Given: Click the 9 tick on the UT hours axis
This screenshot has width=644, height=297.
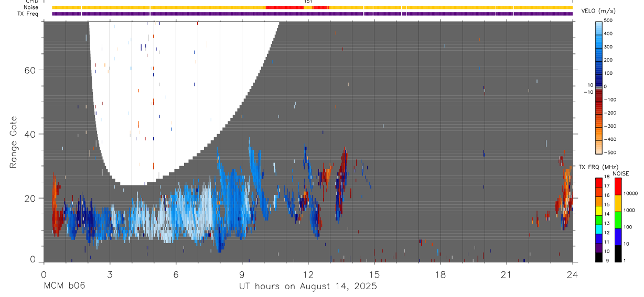Looking at the screenshot, I should (x=242, y=274).
